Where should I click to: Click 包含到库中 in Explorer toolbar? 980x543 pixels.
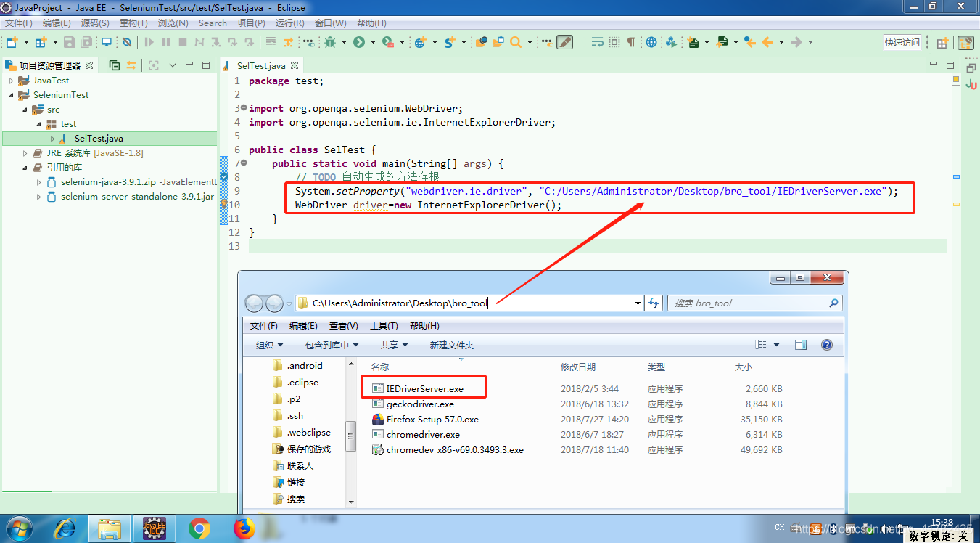tap(332, 345)
